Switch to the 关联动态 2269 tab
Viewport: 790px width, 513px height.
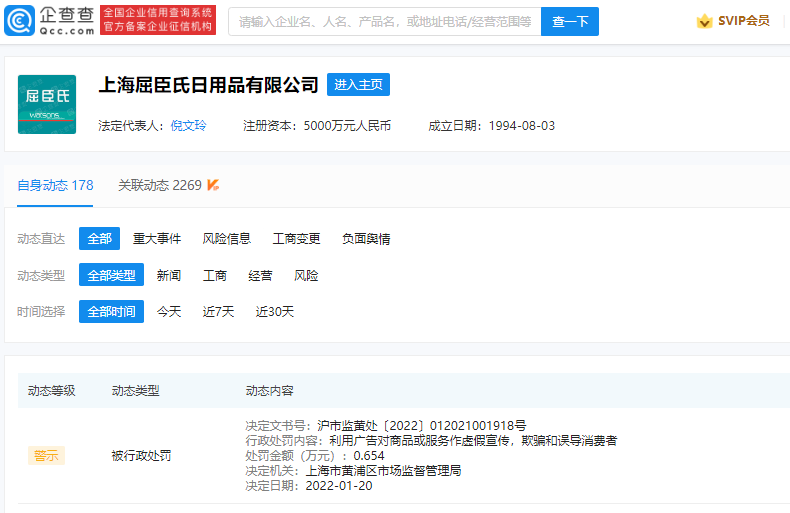point(160,185)
